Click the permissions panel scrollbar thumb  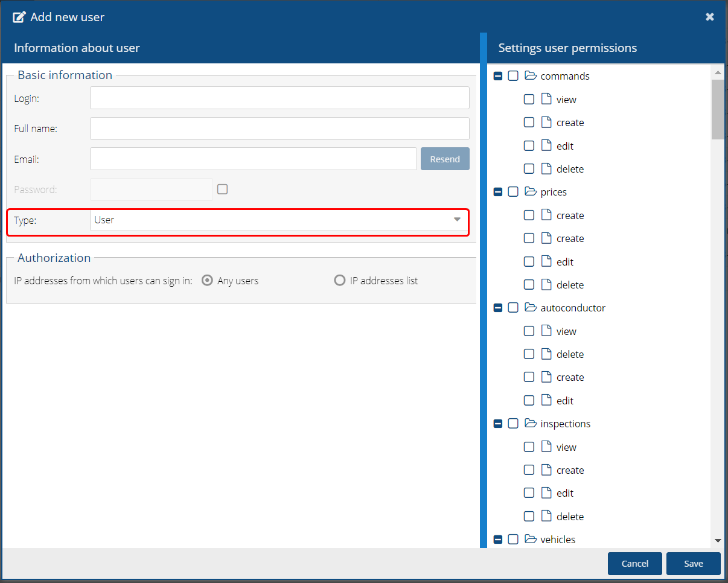coord(717,109)
